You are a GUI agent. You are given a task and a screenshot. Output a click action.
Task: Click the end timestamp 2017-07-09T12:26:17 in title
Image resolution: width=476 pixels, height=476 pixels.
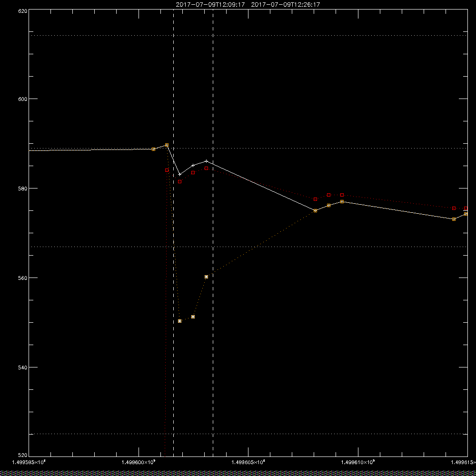coord(285,5)
